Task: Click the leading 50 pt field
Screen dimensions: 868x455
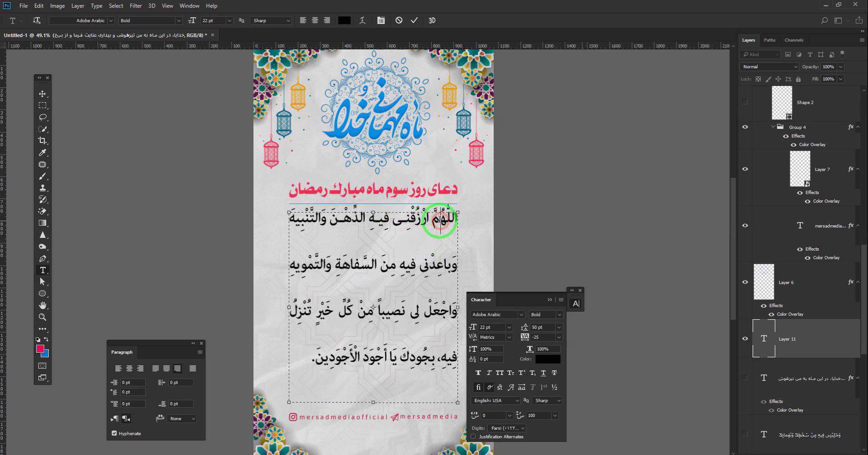Action: pyautogui.click(x=542, y=327)
